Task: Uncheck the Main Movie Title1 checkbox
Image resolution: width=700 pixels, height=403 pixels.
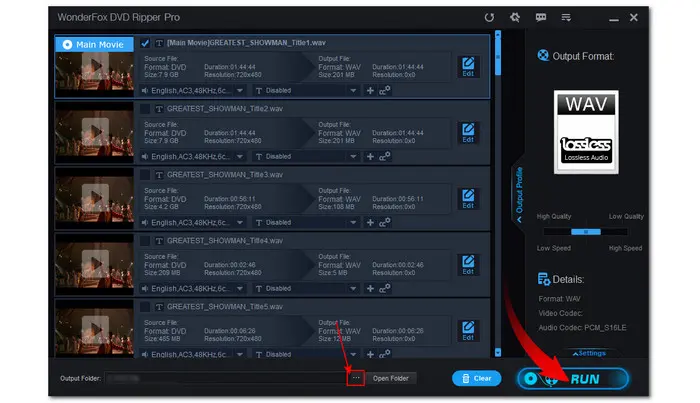Action: pos(145,43)
